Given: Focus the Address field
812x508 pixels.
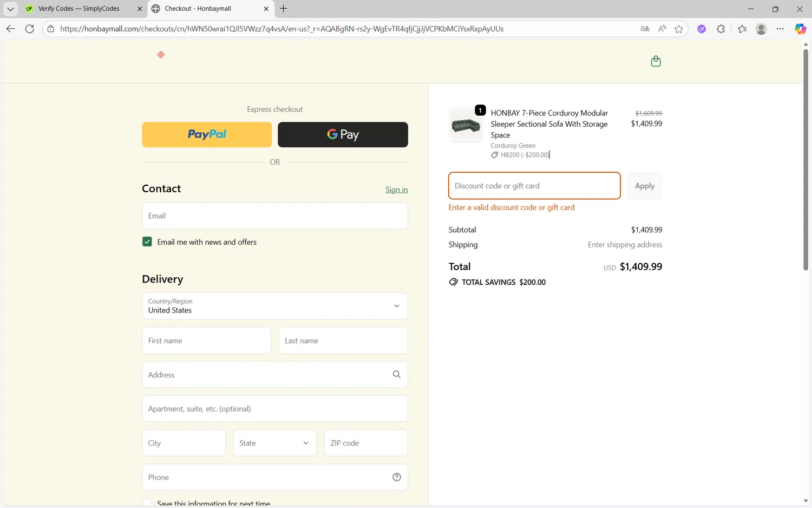Looking at the screenshot, I should 275,374.
